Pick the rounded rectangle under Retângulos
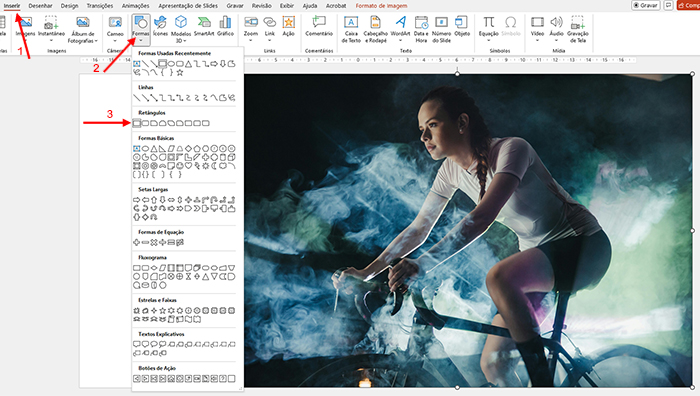This screenshot has height=396, width=700. click(146, 123)
